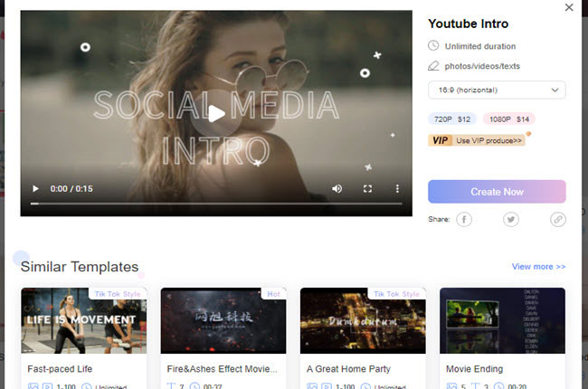Click the VIP badge
588x389 pixels.
click(441, 140)
